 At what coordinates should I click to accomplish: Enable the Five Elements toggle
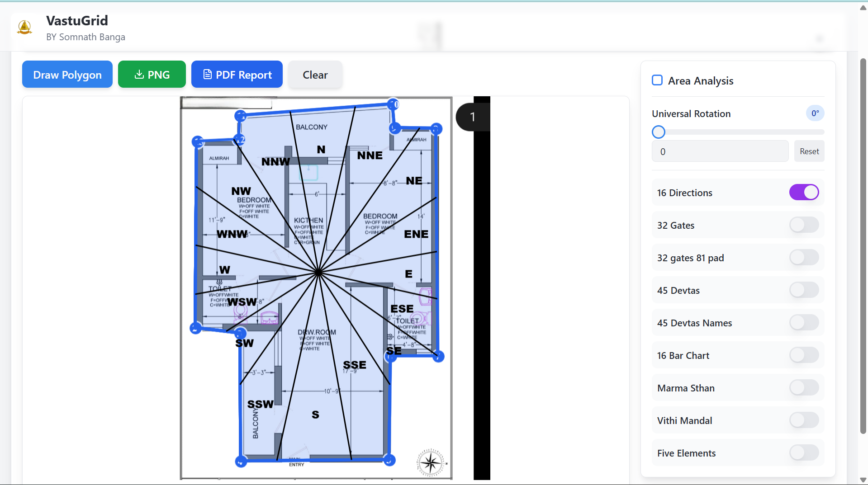pyautogui.click(x=803, y=452)
